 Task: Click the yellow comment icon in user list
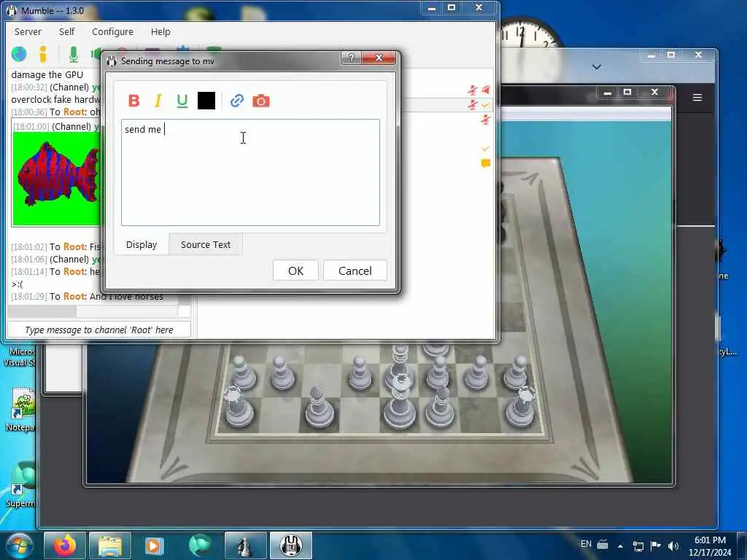pos(485,163)
